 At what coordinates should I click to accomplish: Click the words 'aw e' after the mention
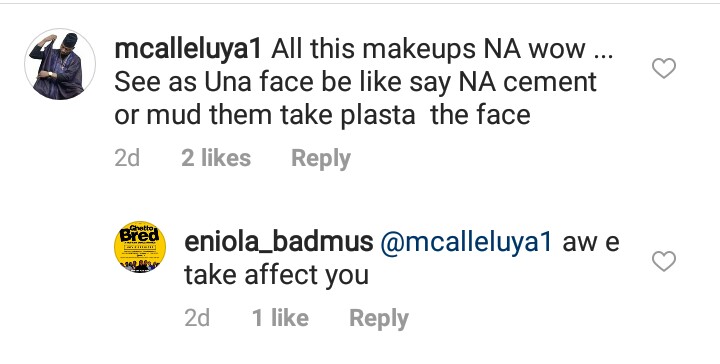[591, 243]
